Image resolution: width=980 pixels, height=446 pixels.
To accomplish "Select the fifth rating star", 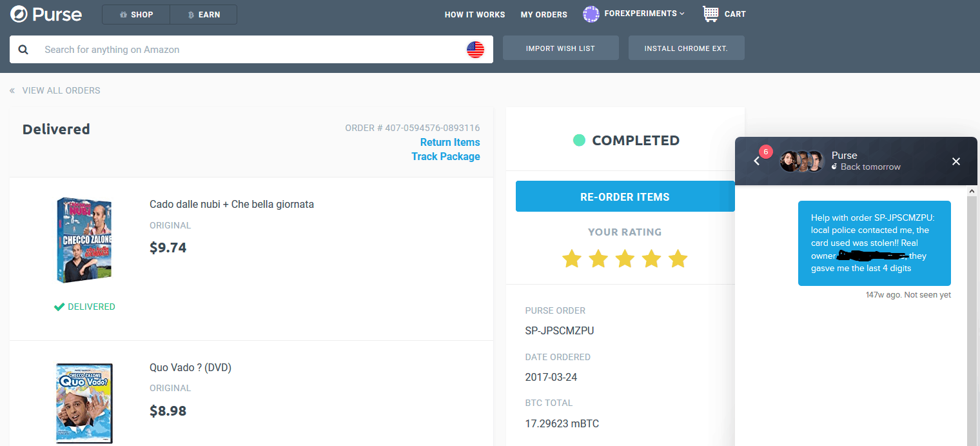I will click(678, 259).
